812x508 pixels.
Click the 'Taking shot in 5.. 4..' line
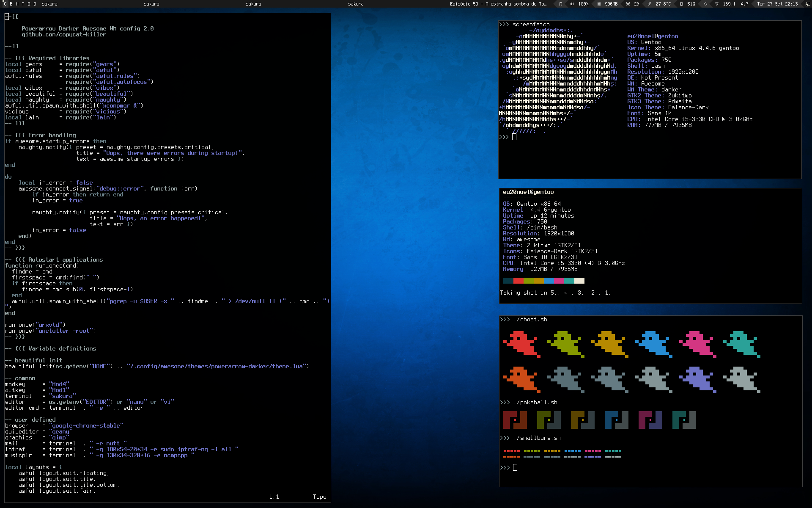click(x=557, y=293)
